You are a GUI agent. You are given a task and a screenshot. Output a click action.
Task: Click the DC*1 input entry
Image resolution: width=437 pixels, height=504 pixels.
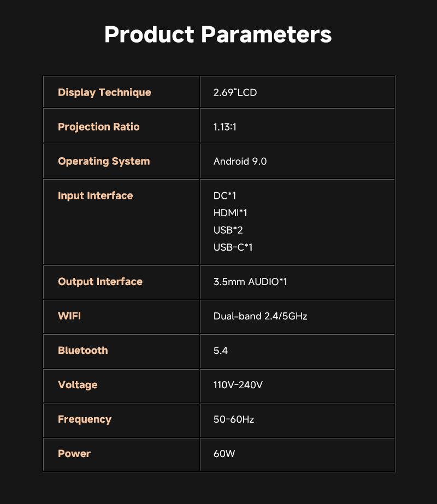[225, 195]
